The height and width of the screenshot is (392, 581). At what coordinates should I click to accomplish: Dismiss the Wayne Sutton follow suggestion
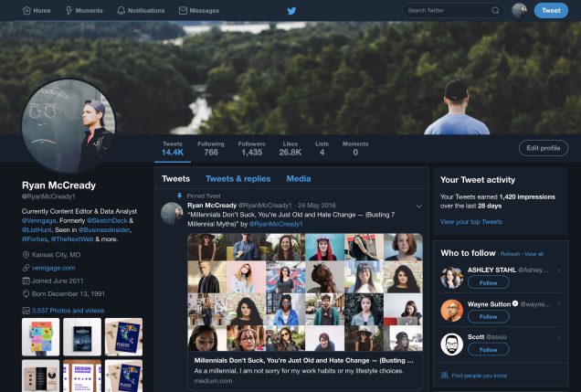[x=559, y=303]
